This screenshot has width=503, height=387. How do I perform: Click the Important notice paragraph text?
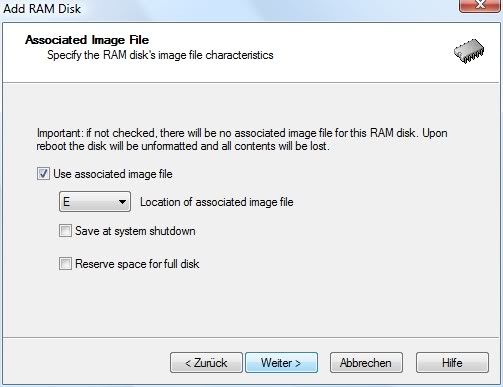click(x=242, y=139)
